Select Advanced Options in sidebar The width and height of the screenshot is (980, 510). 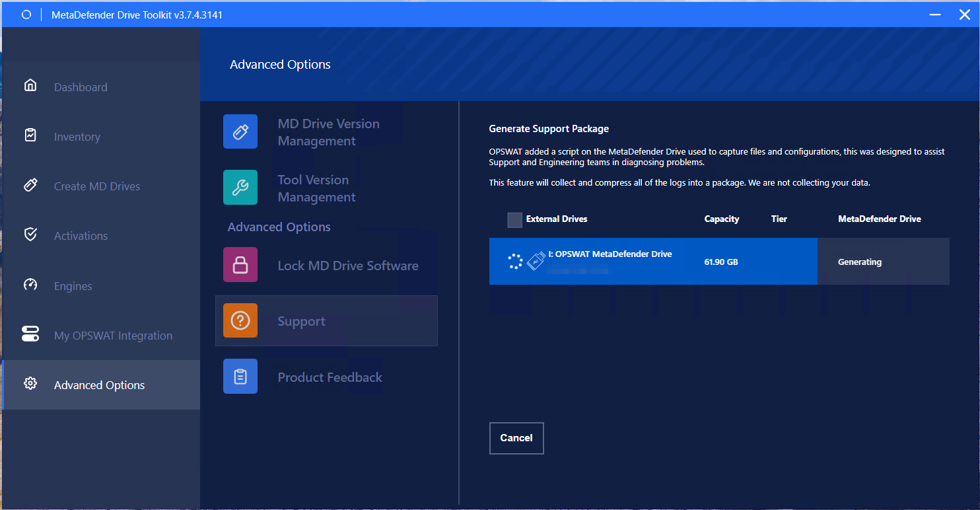coord(101,384)
